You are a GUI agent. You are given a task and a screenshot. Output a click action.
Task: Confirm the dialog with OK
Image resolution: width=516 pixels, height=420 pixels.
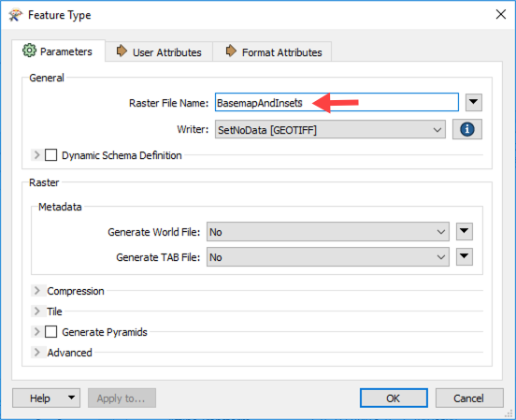394,398
